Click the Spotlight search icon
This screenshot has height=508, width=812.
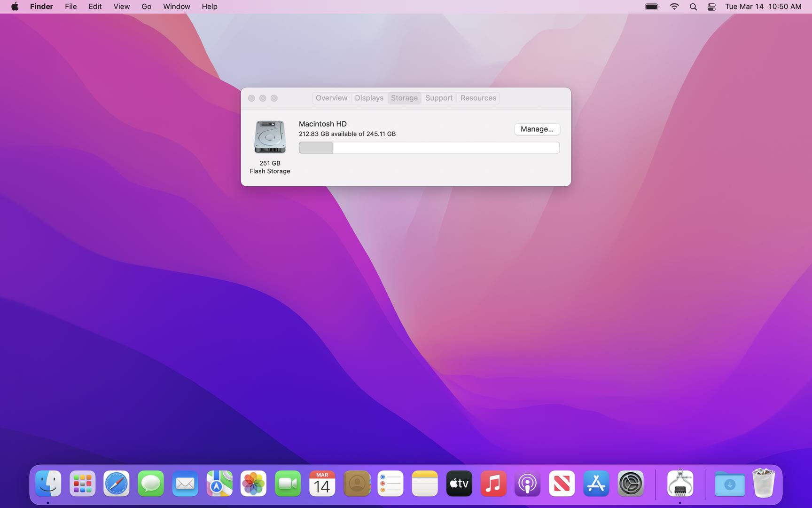[x=693, y=7]
